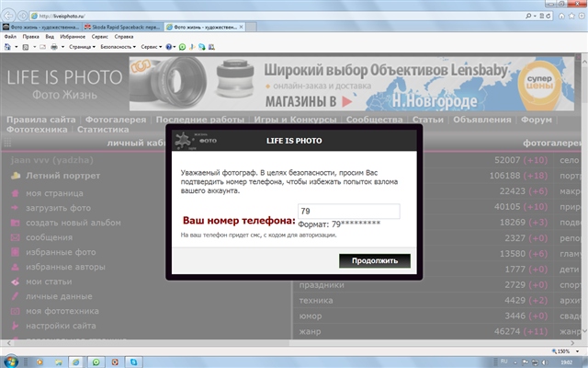
Task: Open the Страница dropdown menu
Action: pos(80,45)
